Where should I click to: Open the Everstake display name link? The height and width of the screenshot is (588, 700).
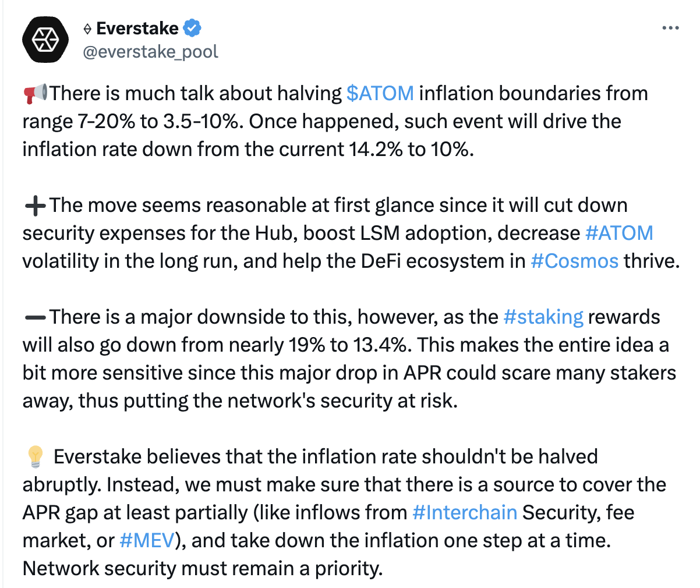click(137, 28)
